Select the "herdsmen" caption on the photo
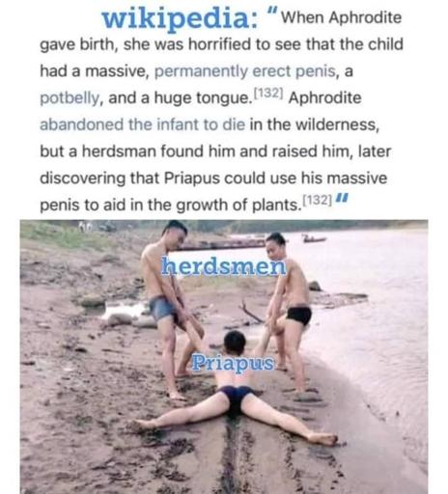The height and width of the screenshot is (494, 448). (x=223, y=266)
